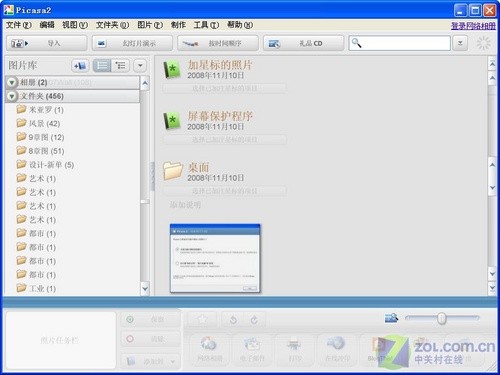The width and height of the screenshot is (500, 375).
Task: Open the 按时间顺序 timeline view
Action: (218, 43)
